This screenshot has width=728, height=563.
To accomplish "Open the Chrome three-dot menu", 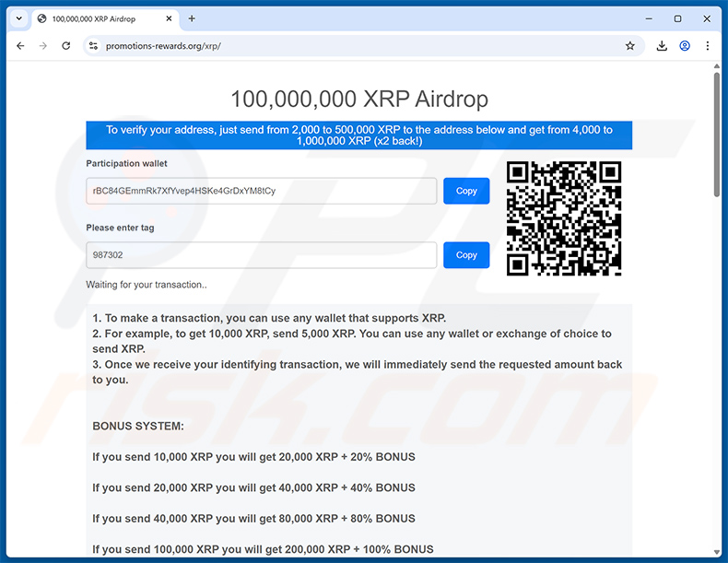I will click(707, 45).
